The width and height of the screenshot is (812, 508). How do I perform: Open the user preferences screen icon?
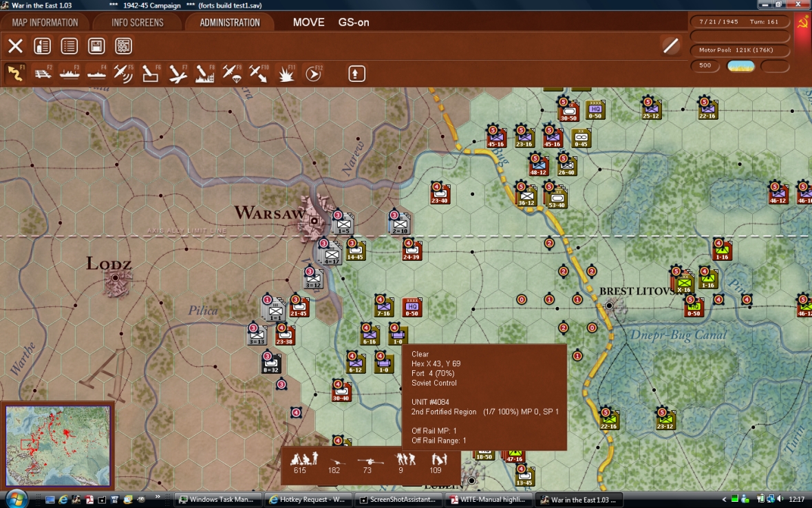43,46
